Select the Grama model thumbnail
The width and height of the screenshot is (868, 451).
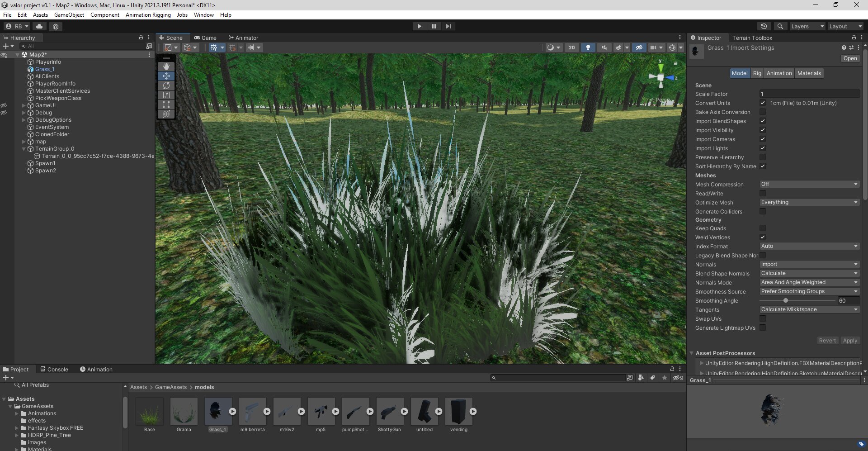(x=184, y=412)
